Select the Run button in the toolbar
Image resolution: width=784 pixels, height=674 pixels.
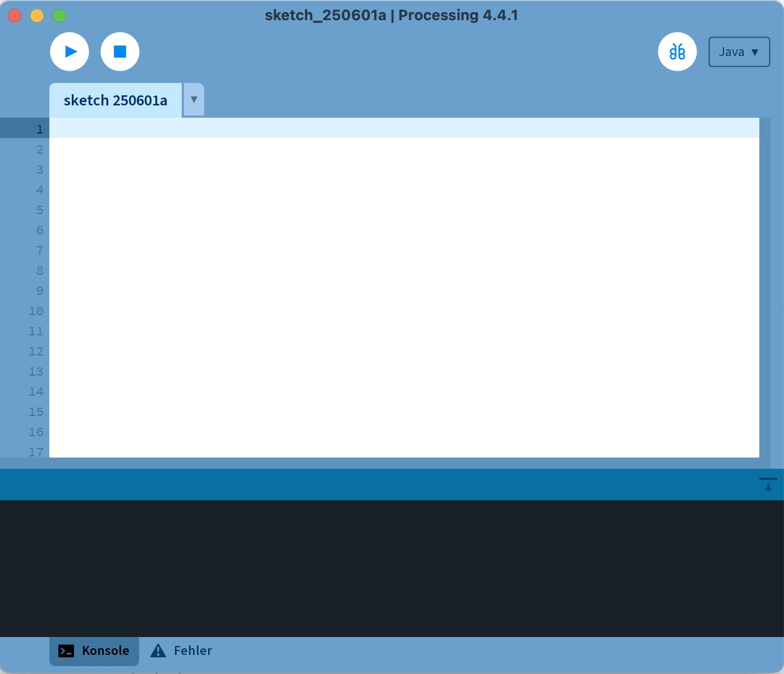70,51
